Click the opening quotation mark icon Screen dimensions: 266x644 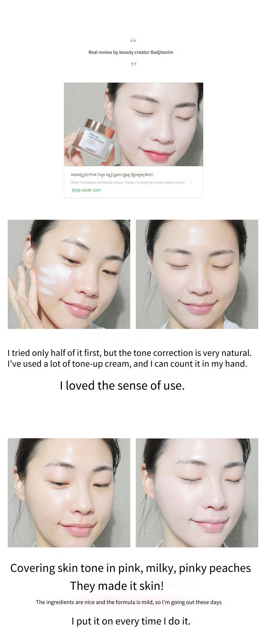pyautogui.click(x=133, y=40)
